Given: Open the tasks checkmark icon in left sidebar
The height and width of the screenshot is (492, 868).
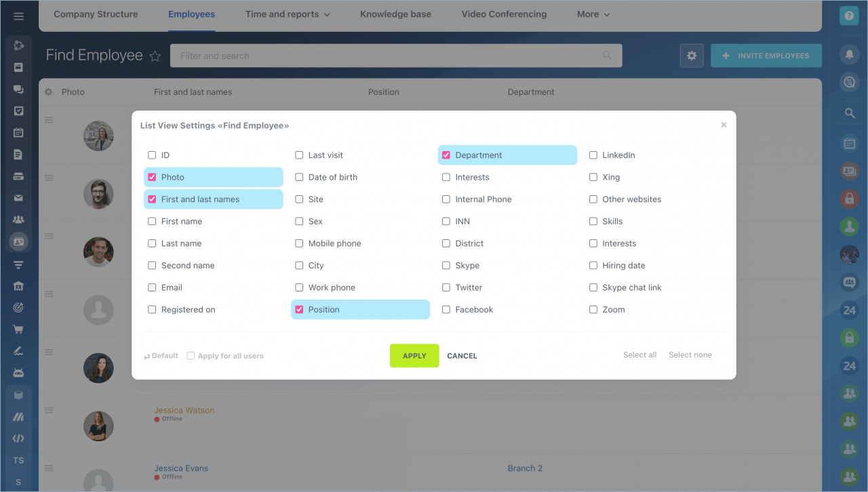Looking at the screenshot, I should pyautogui.click(x=18, y=111).
